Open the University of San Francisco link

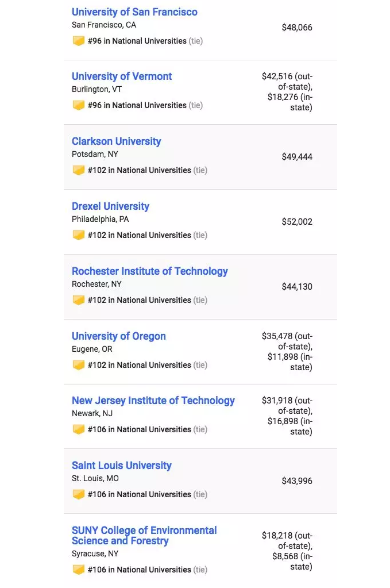click(134, 12)
